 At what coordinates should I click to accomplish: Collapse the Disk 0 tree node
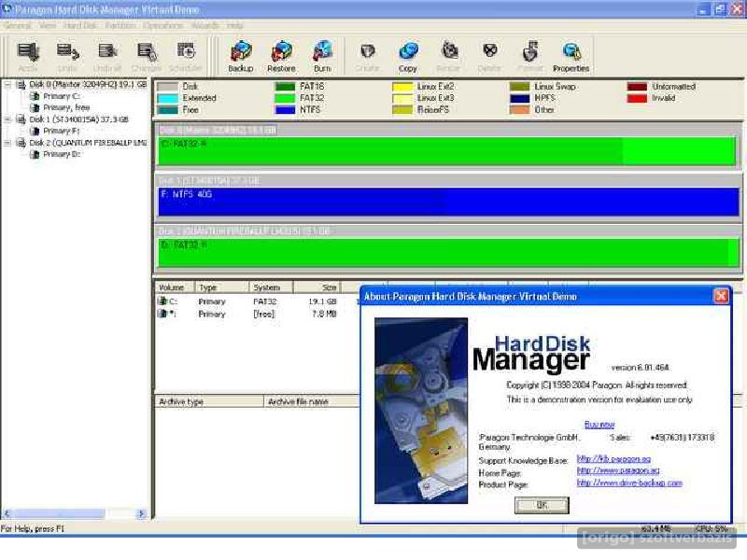(7, 85)
